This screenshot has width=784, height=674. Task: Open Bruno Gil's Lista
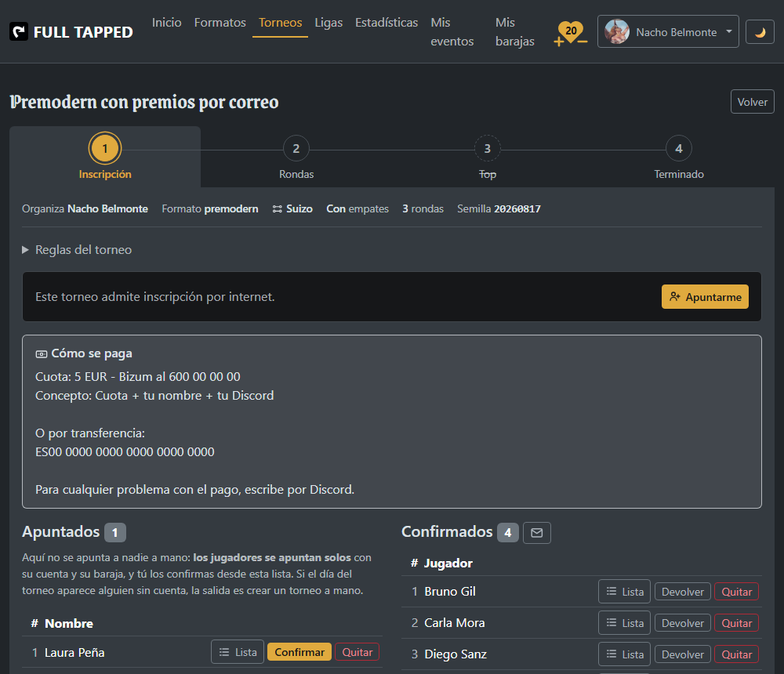click(624, 592)
